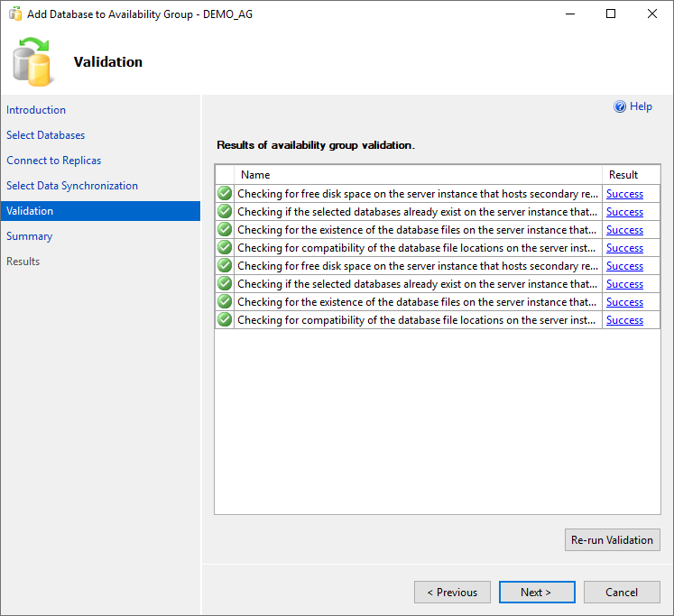The image size is (674, 616).
Task: Click the wizard icon in the title bar
Action: click(x=15, y=14)
